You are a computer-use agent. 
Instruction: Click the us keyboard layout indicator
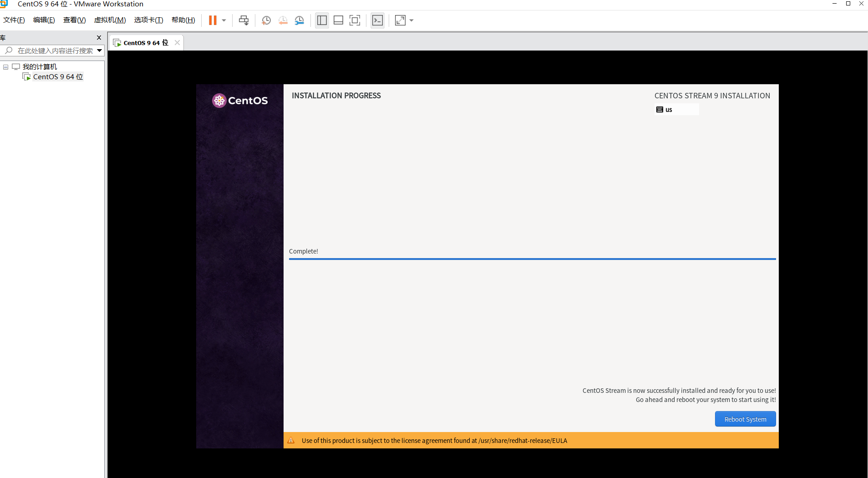(676, 109)
